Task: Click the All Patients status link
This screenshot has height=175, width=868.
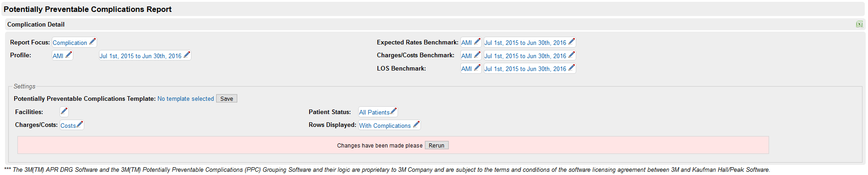Action: 374,112
